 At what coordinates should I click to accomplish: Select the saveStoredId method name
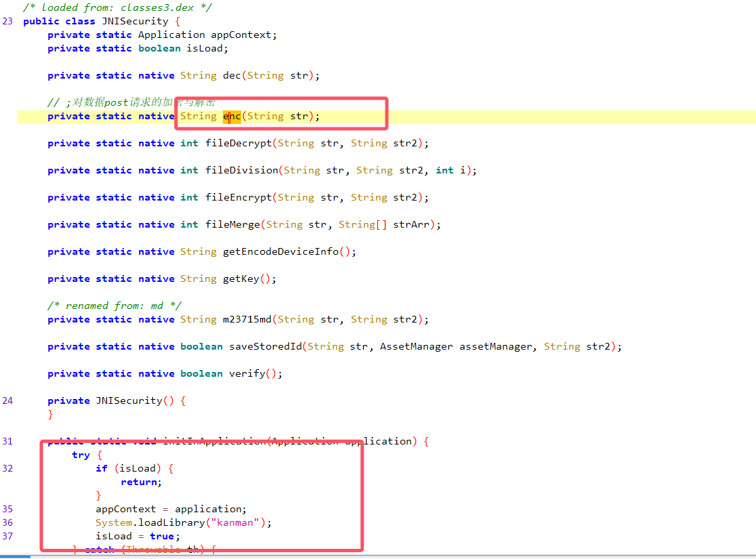[x=265, y=346]
